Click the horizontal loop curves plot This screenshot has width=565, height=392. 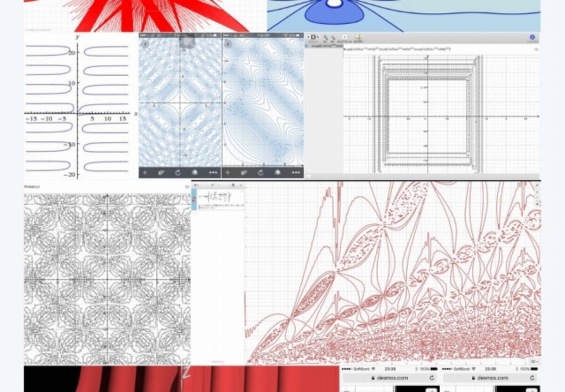[x=78, y=108]
